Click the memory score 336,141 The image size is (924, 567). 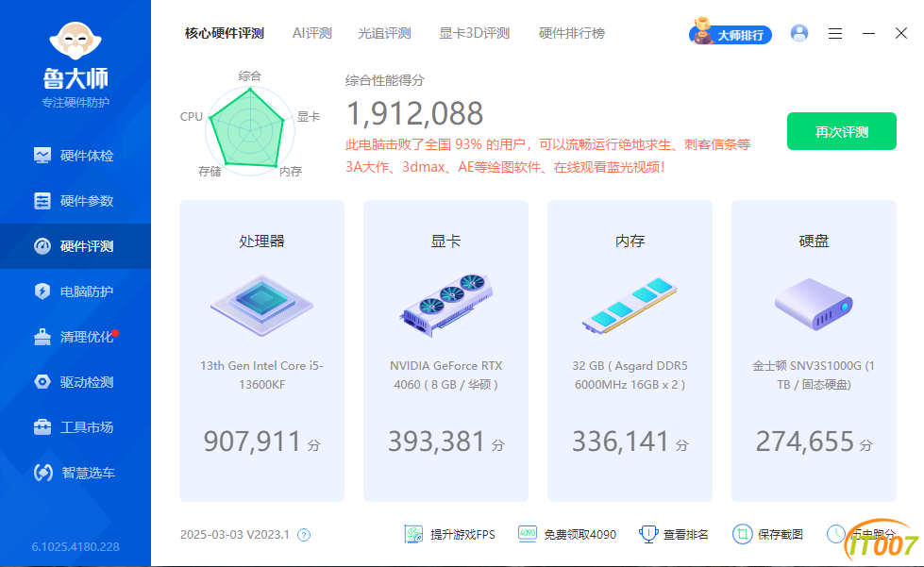620,441
